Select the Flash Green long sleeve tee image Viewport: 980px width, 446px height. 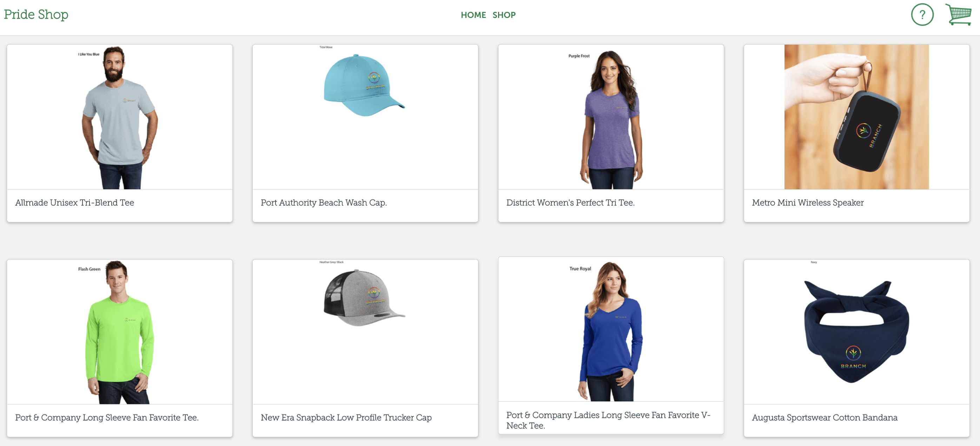[119, 332]
